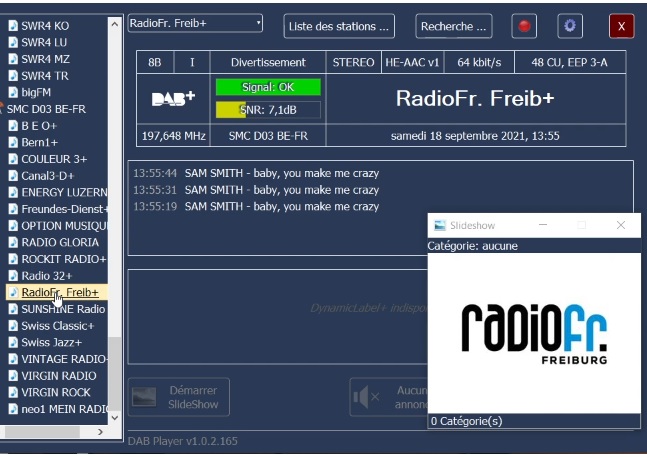Select VIRGIN RADIO station
647x457 pixels.
coord(59,376)
